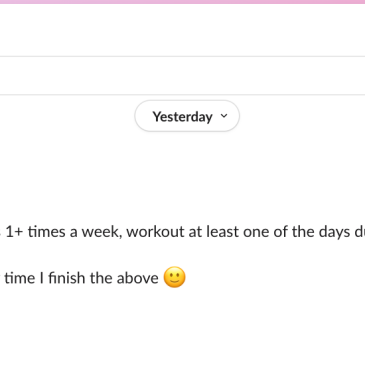Screen dimensions: 365x365
Task: Click the word 'Yesterday' label
Action: coord(182,117)
